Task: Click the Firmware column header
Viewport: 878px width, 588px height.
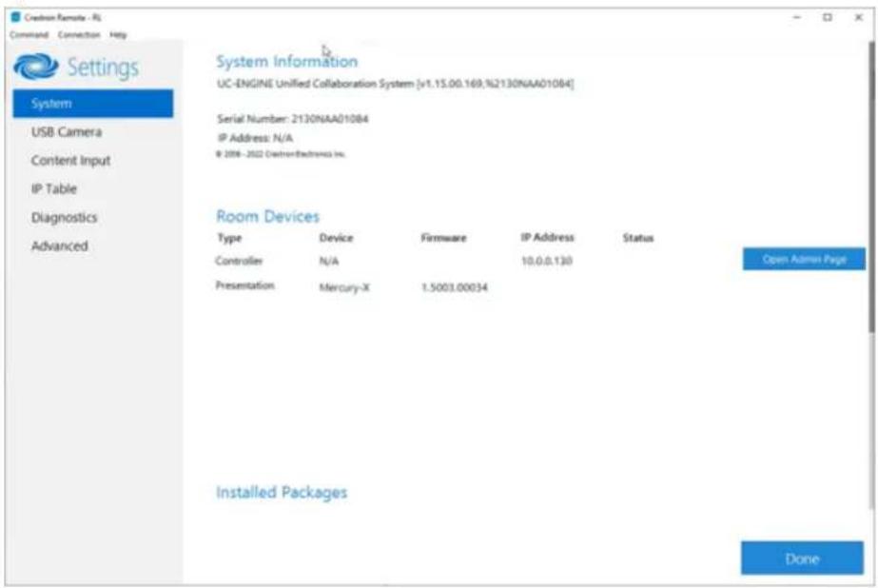Action: (x=443, y=238)
